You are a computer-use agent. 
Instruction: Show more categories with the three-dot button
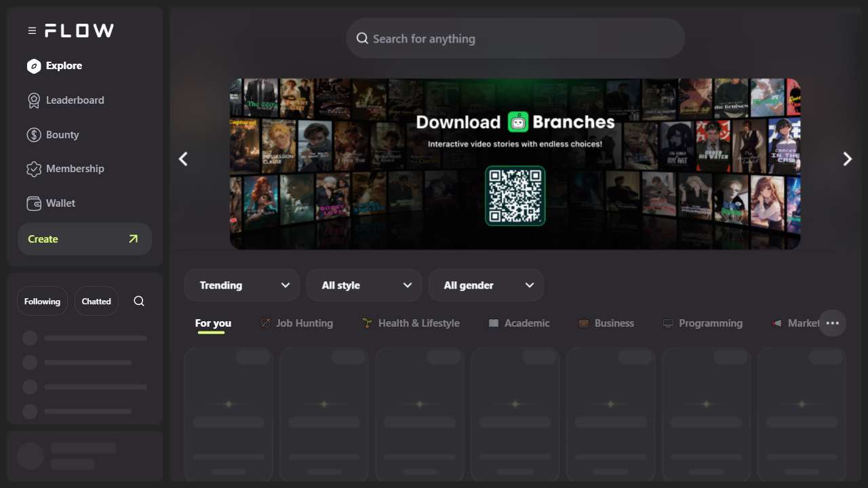click(833, 323)
